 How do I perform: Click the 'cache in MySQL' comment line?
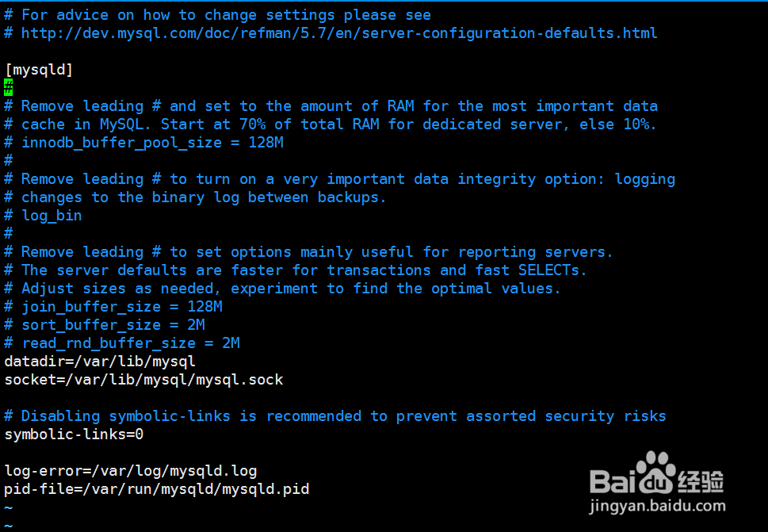[338, 124]
